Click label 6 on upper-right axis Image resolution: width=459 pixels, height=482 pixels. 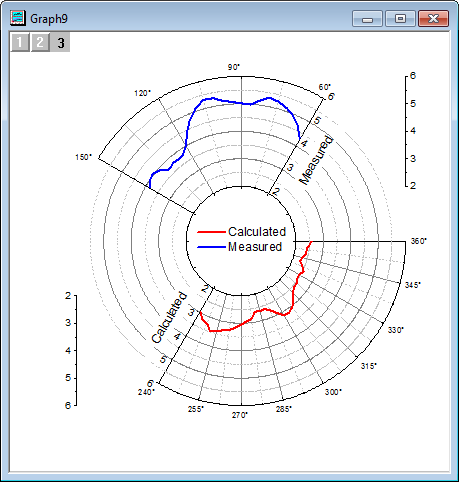(x=413, y=76)
